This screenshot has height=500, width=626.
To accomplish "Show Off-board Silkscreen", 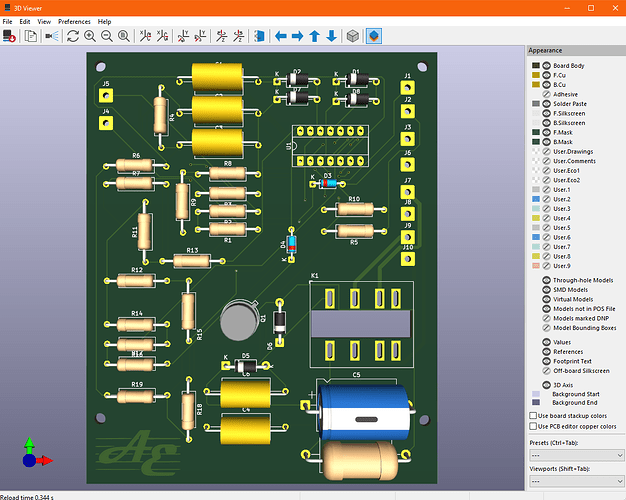I will coord(547,371).
